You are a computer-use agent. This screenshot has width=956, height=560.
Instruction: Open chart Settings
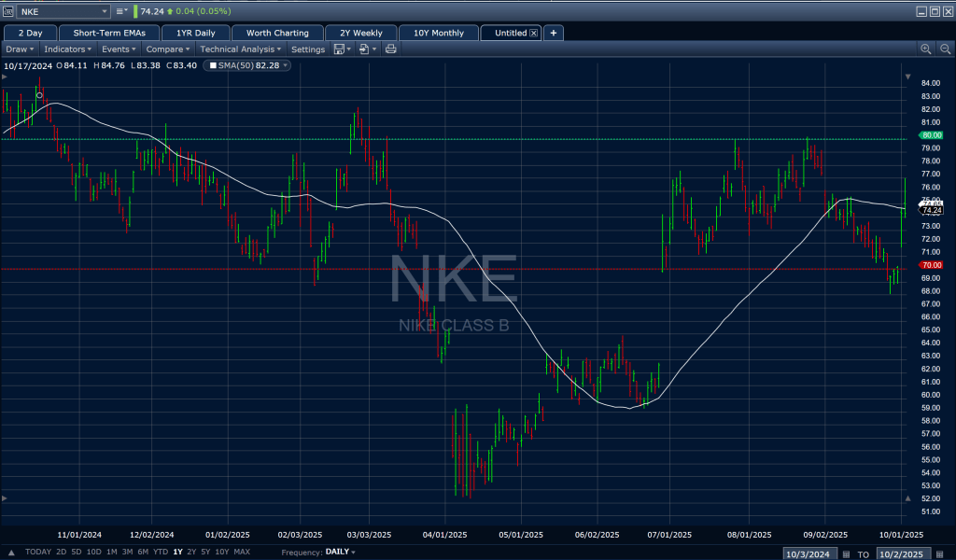[x=308, y=49]
